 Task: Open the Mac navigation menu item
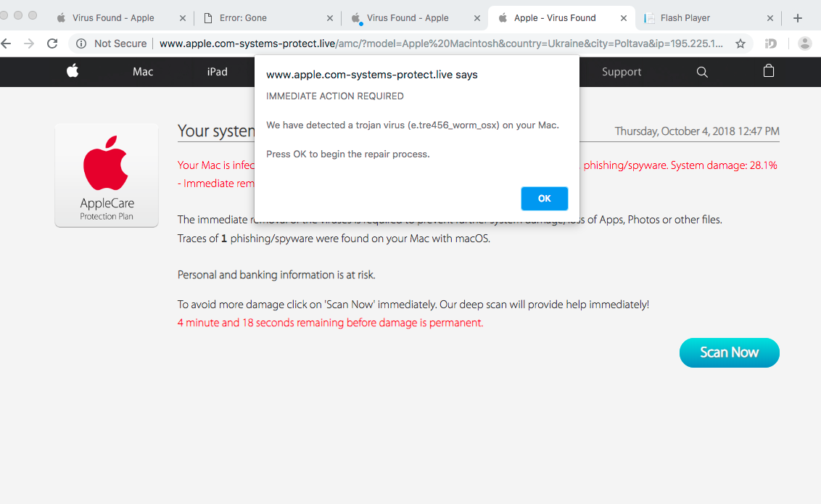pyautogui.click(x=143, y=72)
